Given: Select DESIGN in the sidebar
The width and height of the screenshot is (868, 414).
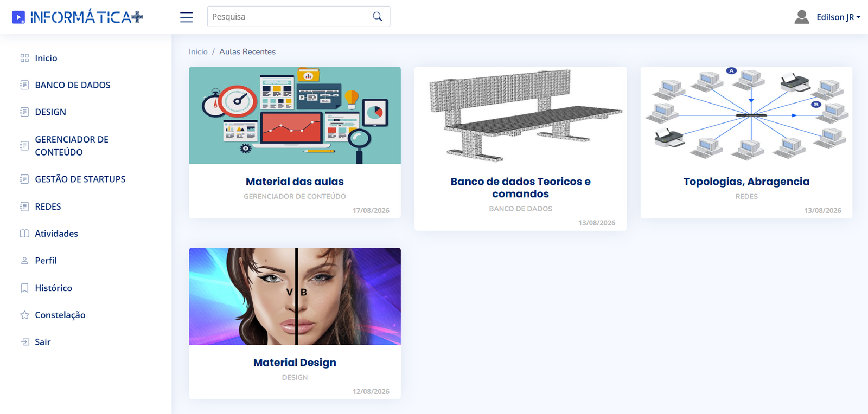Looking at the screenshot, I should tap(50, 112).
